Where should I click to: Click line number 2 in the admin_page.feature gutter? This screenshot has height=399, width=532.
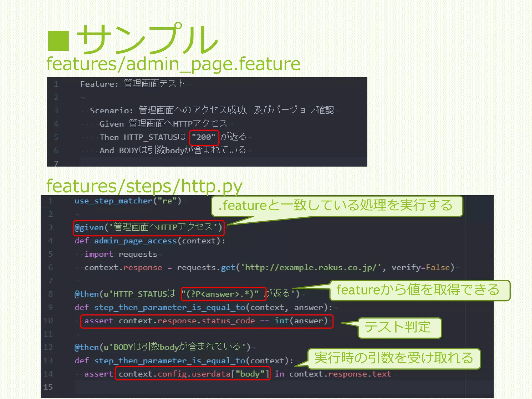[x=56, y=97]
